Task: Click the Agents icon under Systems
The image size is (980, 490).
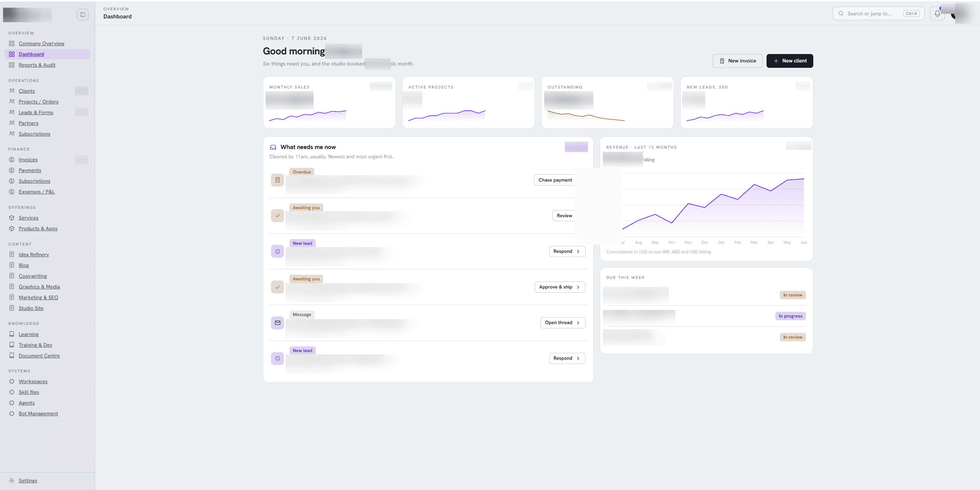Action: click(x=12, y=403)
